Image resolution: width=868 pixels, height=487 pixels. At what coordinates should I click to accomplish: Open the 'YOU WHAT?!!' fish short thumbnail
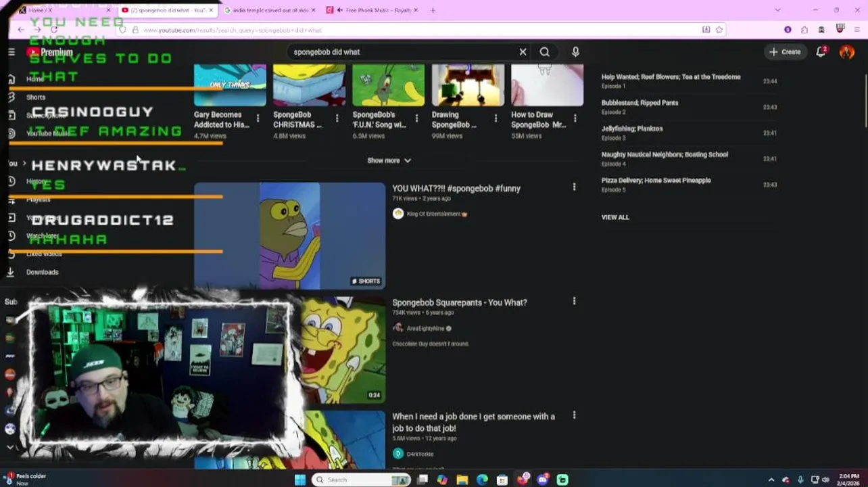289,236
